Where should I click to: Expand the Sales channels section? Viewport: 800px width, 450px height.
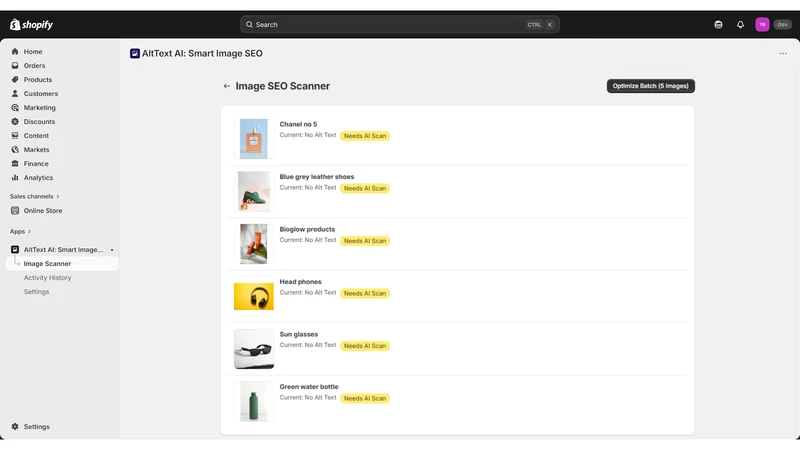click(34, 196)
